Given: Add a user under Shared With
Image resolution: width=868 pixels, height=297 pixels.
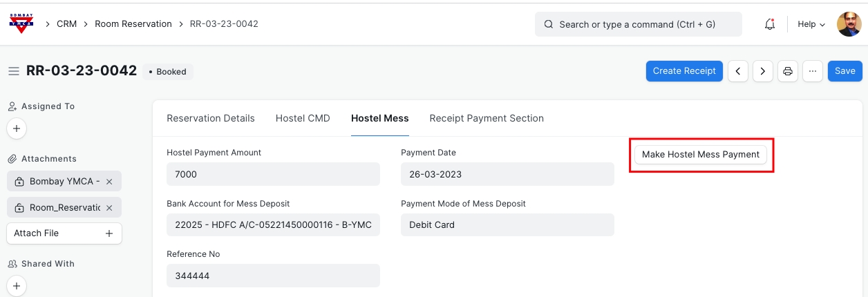Looking at the screenshot, I should pos(17,285).
